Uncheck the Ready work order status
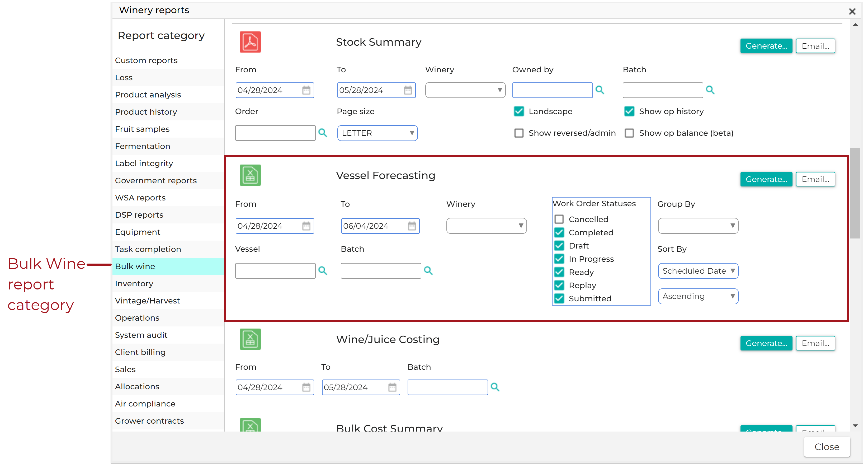This screenshot has width=868, height=468. pyautogui.click(x=559, y=272)
